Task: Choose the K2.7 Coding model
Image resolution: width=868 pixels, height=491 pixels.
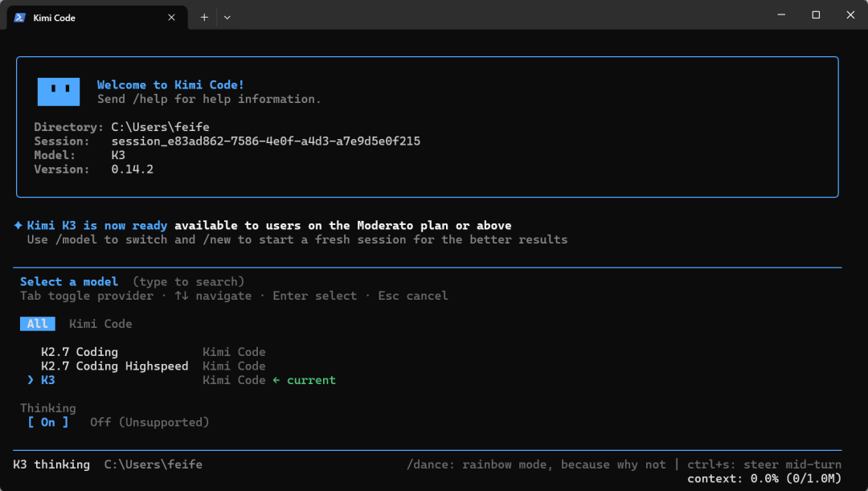Action: pyautogui.click(x=80, y=352)
